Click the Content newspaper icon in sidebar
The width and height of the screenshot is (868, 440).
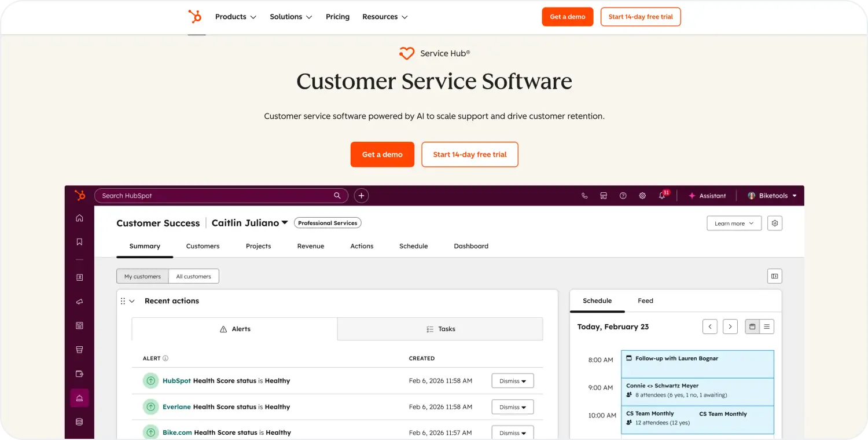click(x=80, y=326)
